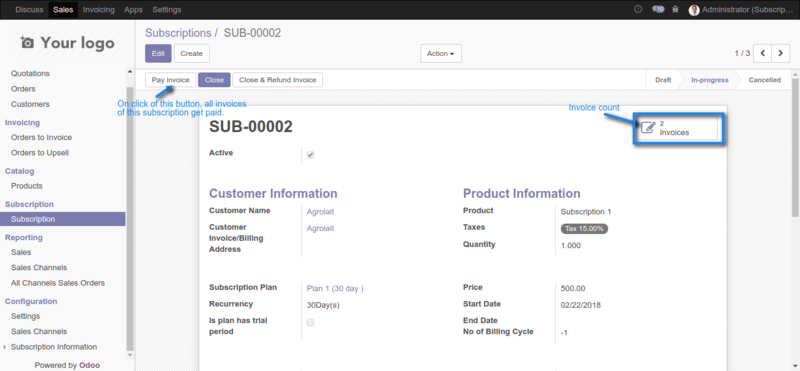The image size is (800, 371).
Task: Open the Plan 1 (30 day) link
Action: pyautogui.click(x=335, y=288)
